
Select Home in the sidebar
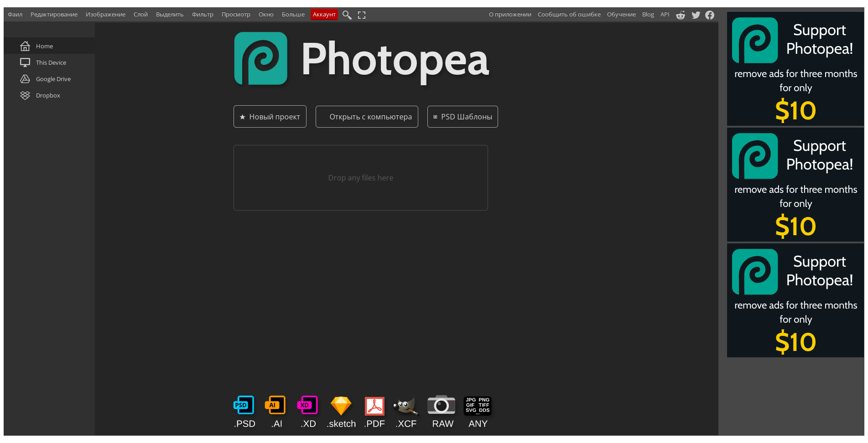coord(49,46)
